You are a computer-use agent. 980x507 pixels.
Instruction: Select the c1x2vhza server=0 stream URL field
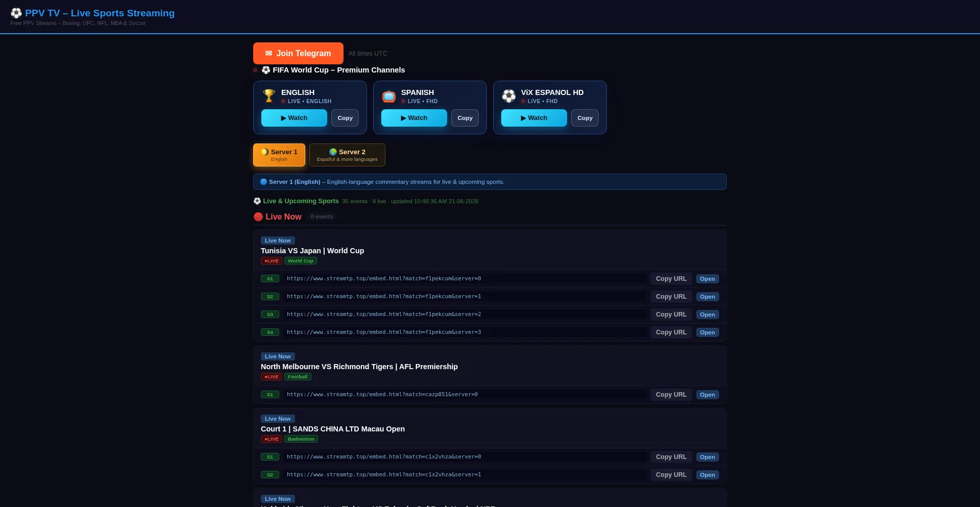click(465, 457)
